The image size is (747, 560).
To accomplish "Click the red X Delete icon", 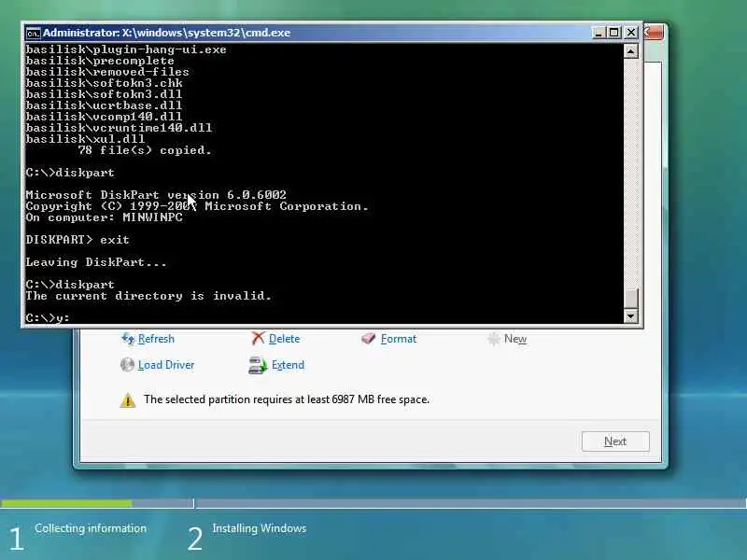I will (x=258, y=338).
